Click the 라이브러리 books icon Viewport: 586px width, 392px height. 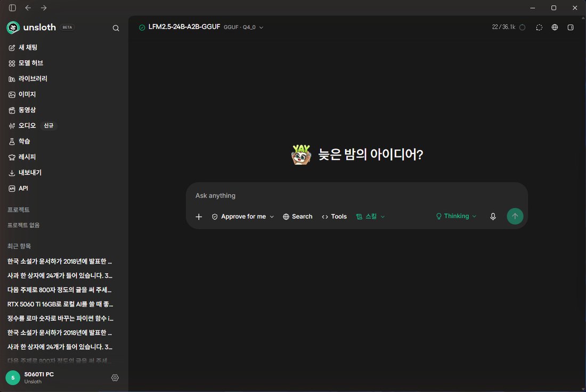(12, 79)
